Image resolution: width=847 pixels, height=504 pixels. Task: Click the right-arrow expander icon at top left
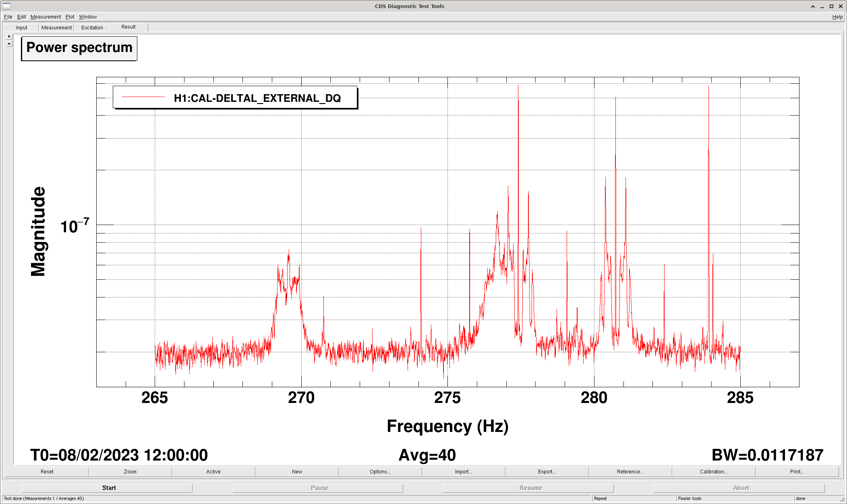[9, 37]
